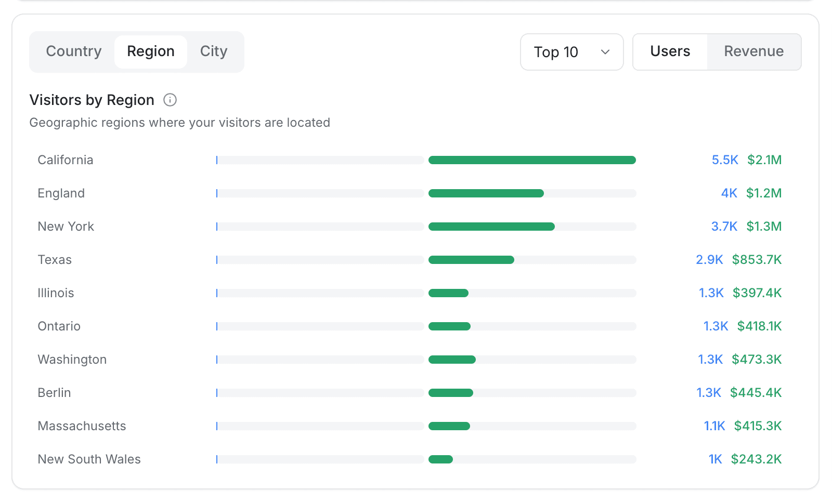Click the 3.7K users value
The height and width of the screenshot is (504, 832).
pyautogui.click(x=724, y=227)
